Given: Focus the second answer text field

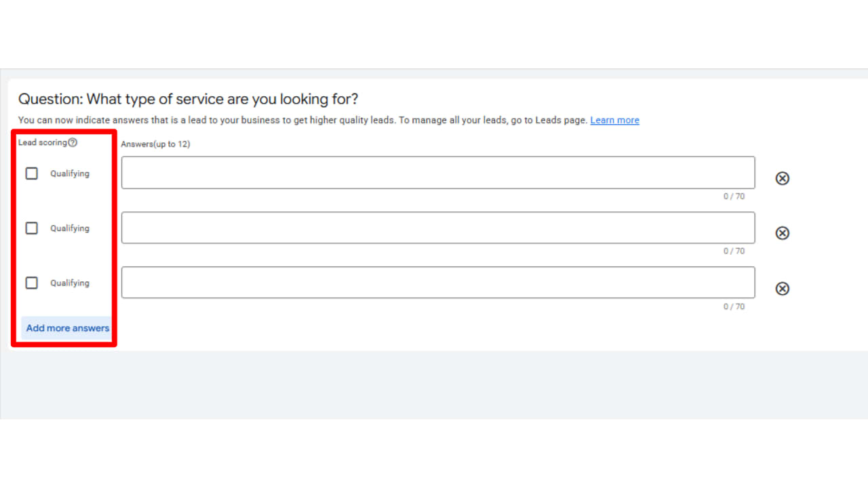Looking at the screenshot, I should [x=438, y=228].
